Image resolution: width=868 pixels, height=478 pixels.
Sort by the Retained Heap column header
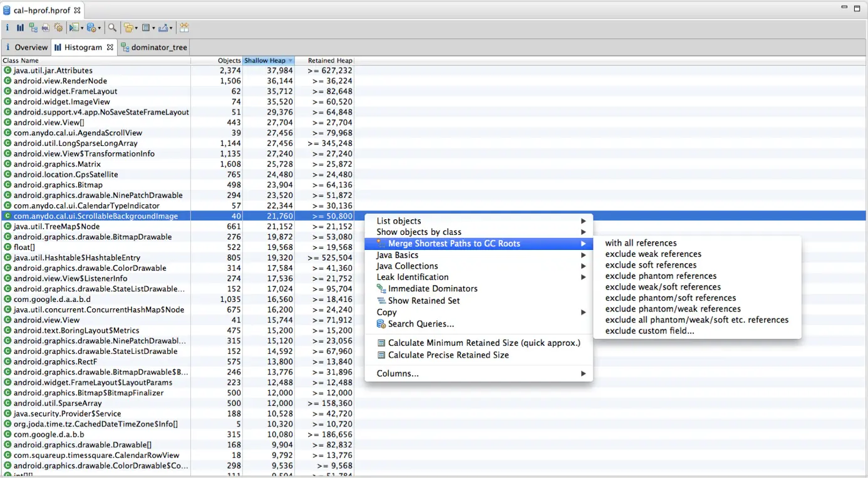[x=324, y=61]
